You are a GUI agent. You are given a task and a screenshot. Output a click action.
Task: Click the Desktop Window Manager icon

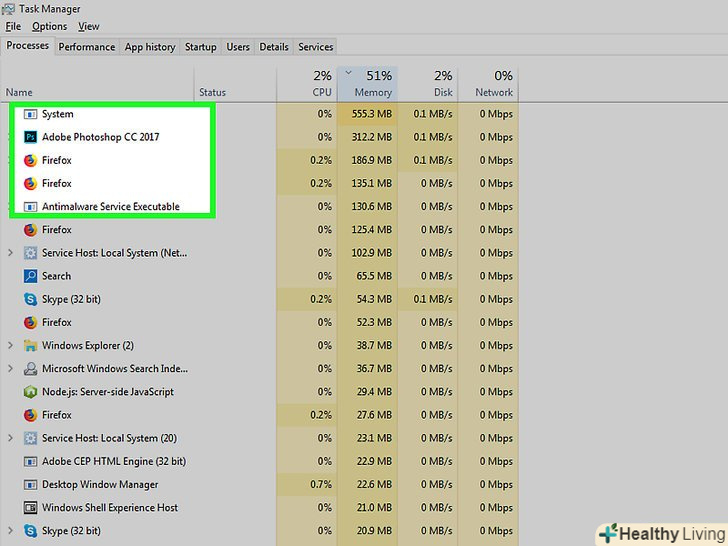pos(30,485)
